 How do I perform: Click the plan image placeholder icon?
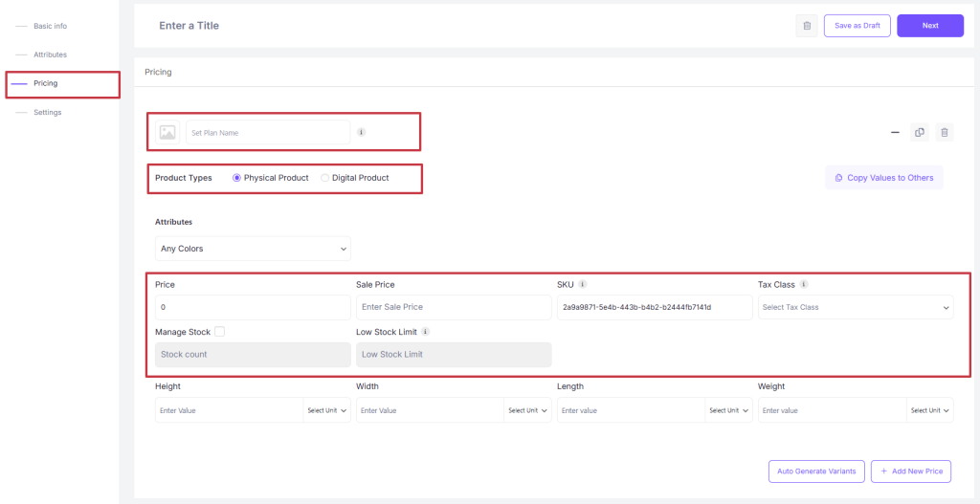[167, 132]
